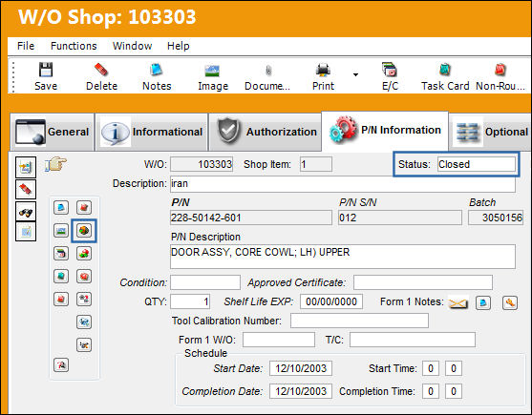
Task: Switch to the Authorization tab
Action: pyautogui.click(x=265, y=132)
